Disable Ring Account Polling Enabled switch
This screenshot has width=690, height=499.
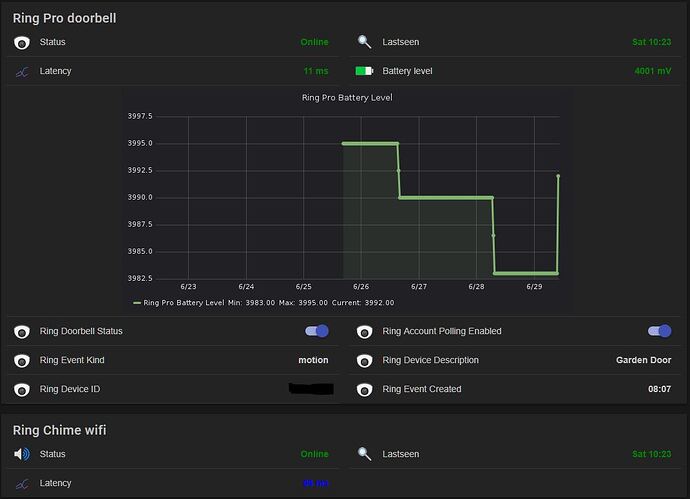pos(659,331)
